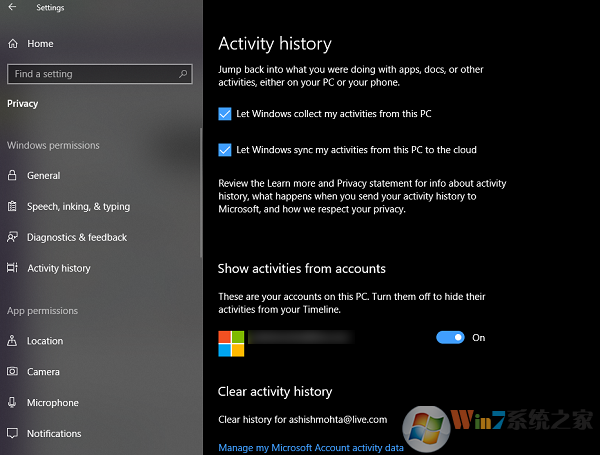Uncheck Let Windows collect my activities

coord(225,114)
